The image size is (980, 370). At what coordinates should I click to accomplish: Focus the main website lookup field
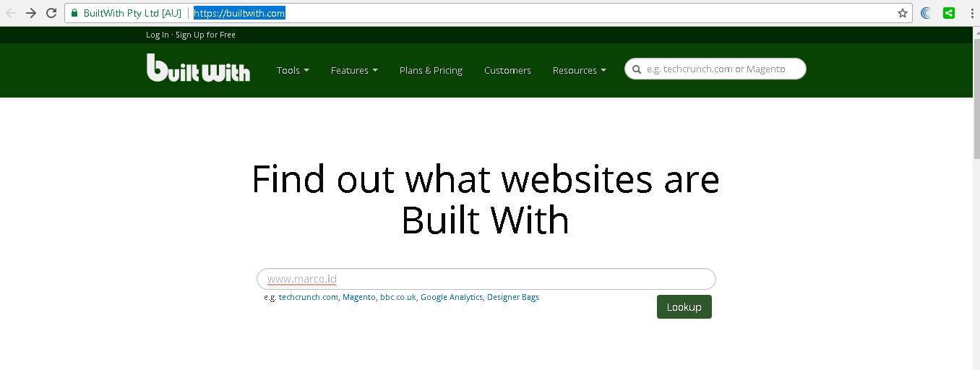pyautogui.click(x=486, y=279)
